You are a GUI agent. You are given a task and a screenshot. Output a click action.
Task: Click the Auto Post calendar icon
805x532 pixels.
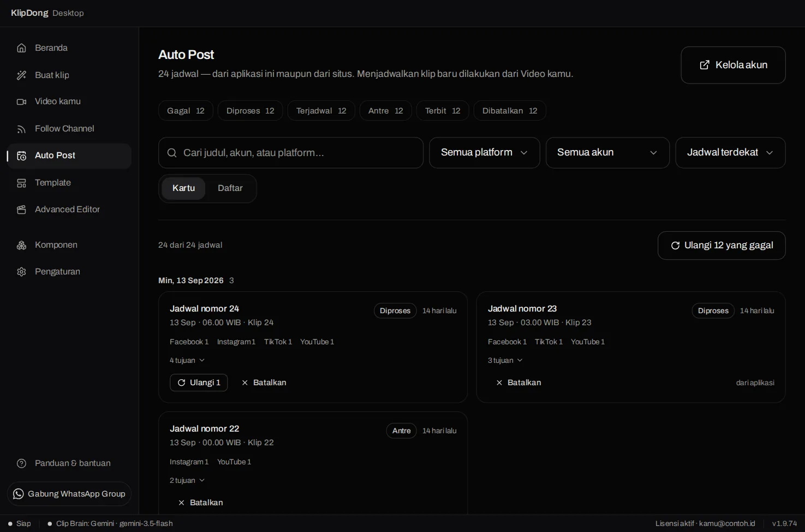tap(21, 156)
